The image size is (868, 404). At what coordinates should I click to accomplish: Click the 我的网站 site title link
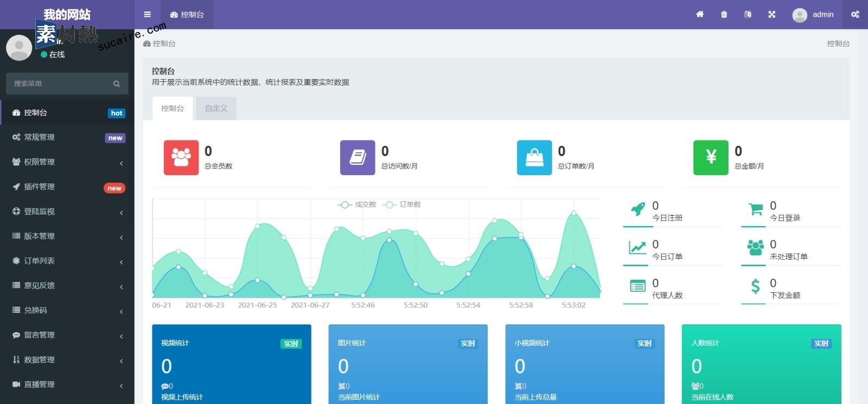click(67, 15)
